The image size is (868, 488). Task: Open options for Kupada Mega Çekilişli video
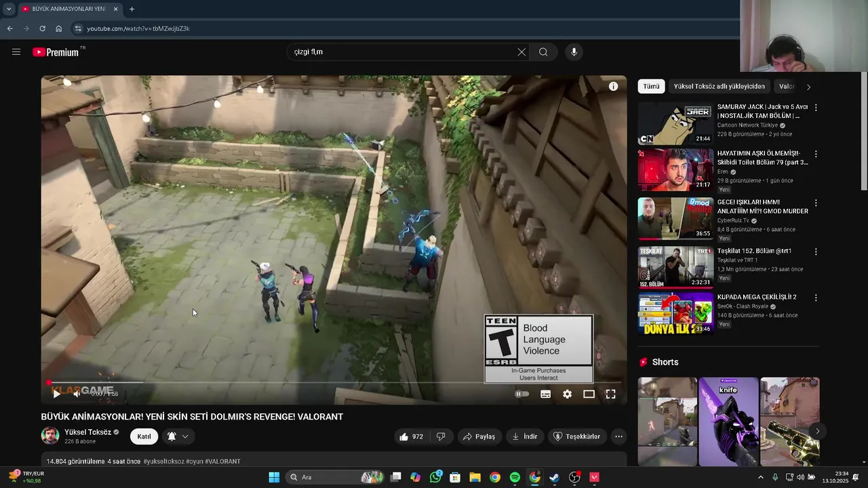point(816,298)
